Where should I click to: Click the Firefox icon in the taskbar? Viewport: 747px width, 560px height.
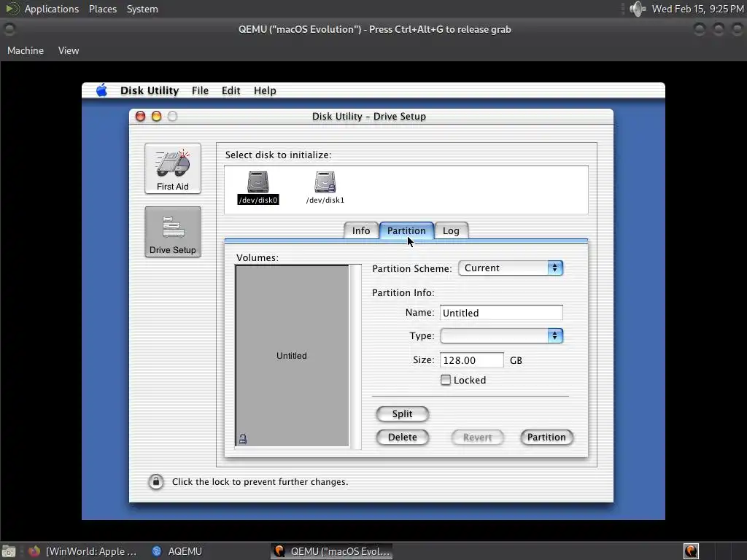click(34, 551)
